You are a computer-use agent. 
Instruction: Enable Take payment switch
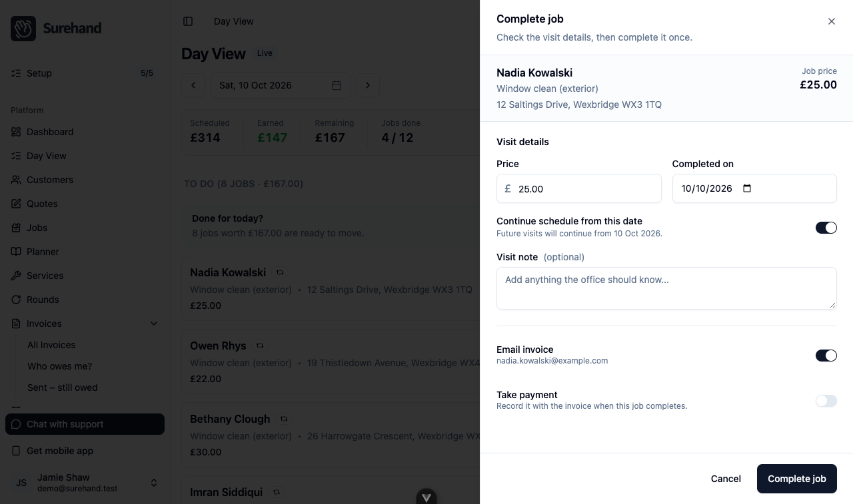(x=826, y=401)
